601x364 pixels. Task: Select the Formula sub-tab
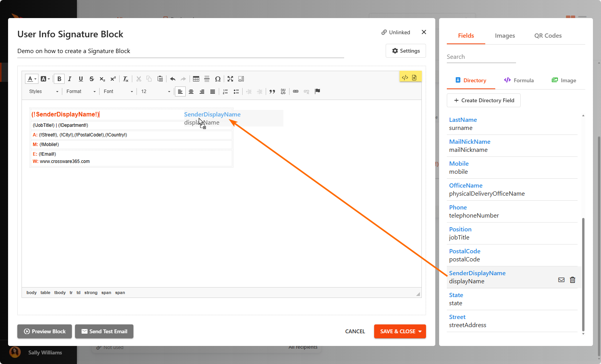pos(519,80)
